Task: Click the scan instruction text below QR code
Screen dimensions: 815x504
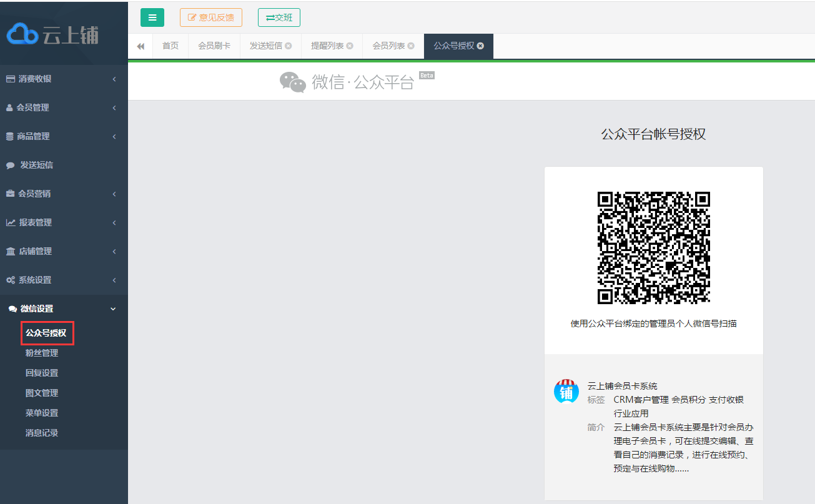Action: coord(654,324)
